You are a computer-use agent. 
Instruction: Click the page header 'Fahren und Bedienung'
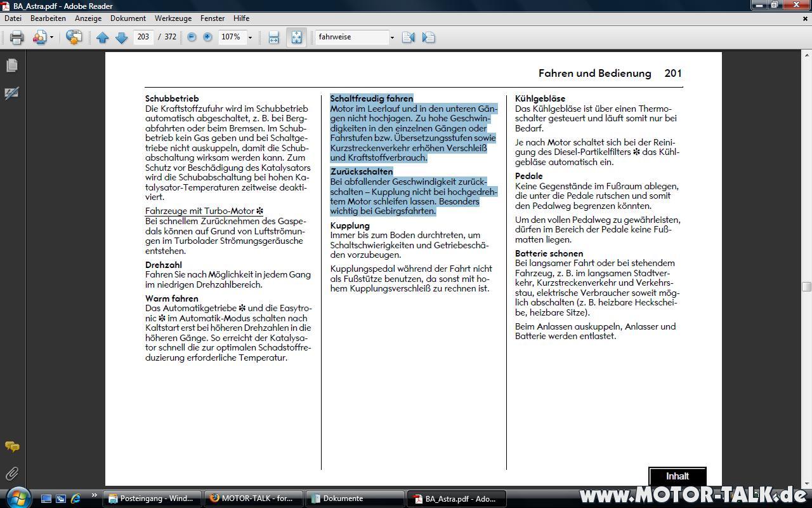[x=595, y=73]
